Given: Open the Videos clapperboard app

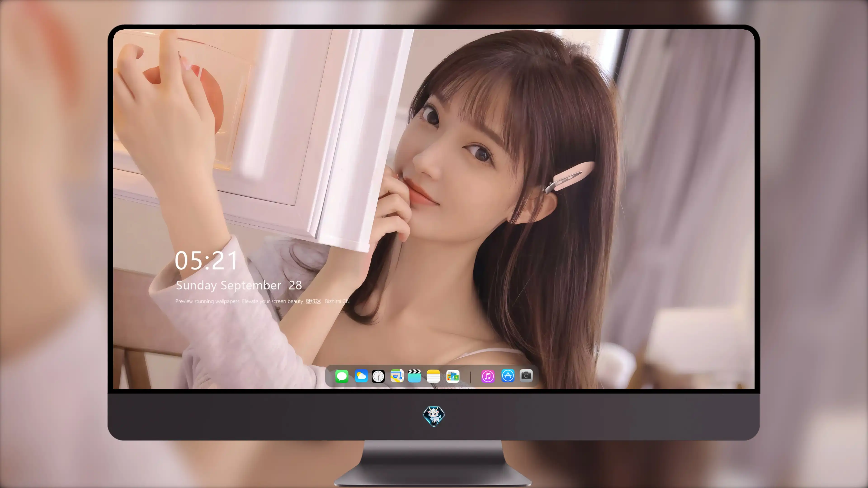Looking at the screenshot, I should pyautogui.click(x=415, y=376).
